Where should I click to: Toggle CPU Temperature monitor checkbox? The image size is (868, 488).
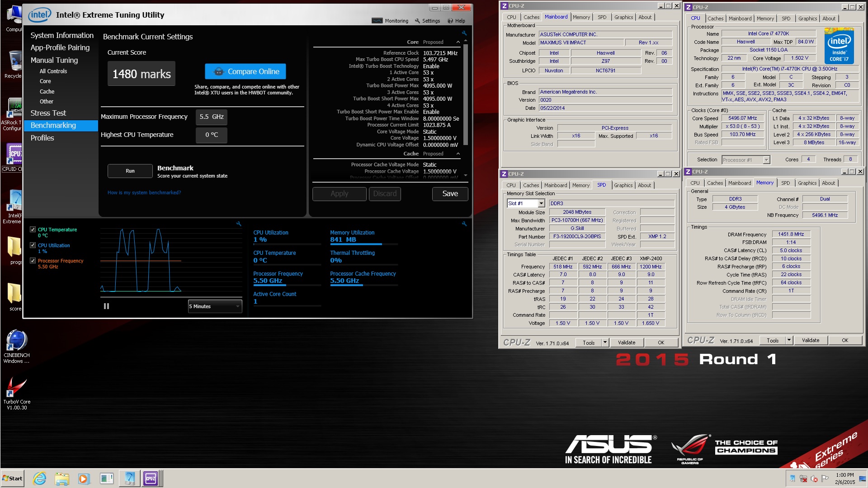[33, 230]
